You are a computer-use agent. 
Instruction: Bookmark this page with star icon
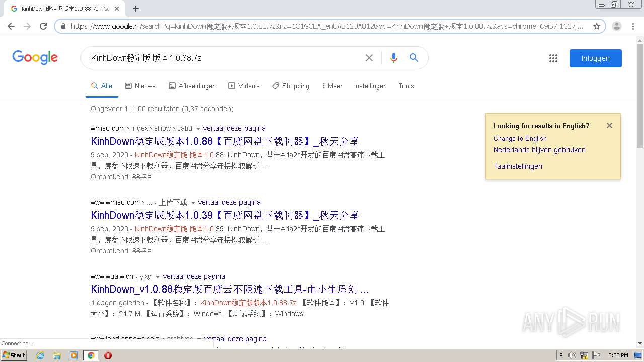tap(597, 26)
